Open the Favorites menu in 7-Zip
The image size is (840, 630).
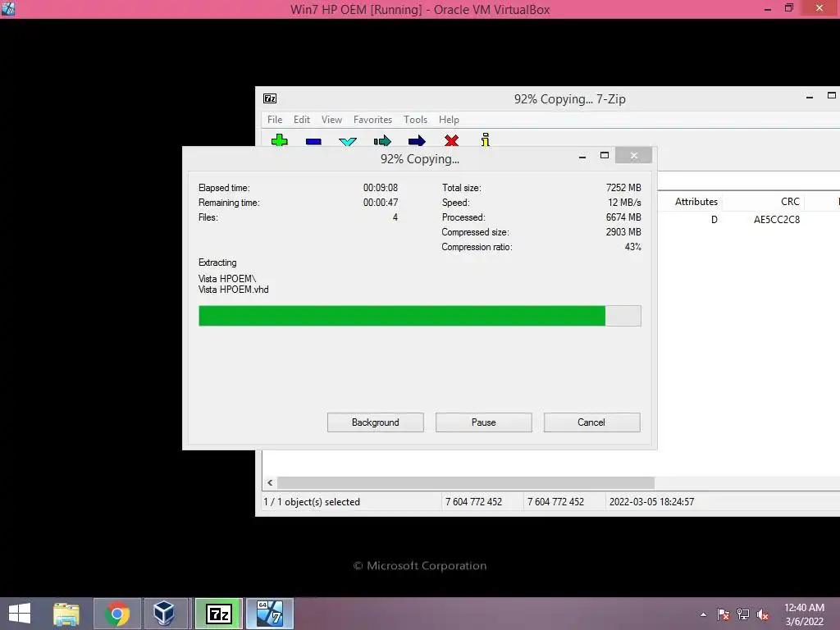click(x=373, y=120)
